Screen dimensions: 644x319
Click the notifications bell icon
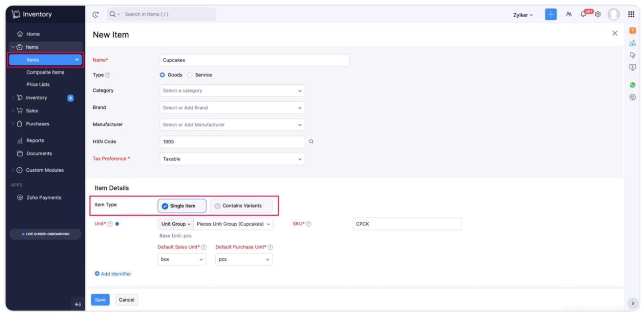click(583, 14)
